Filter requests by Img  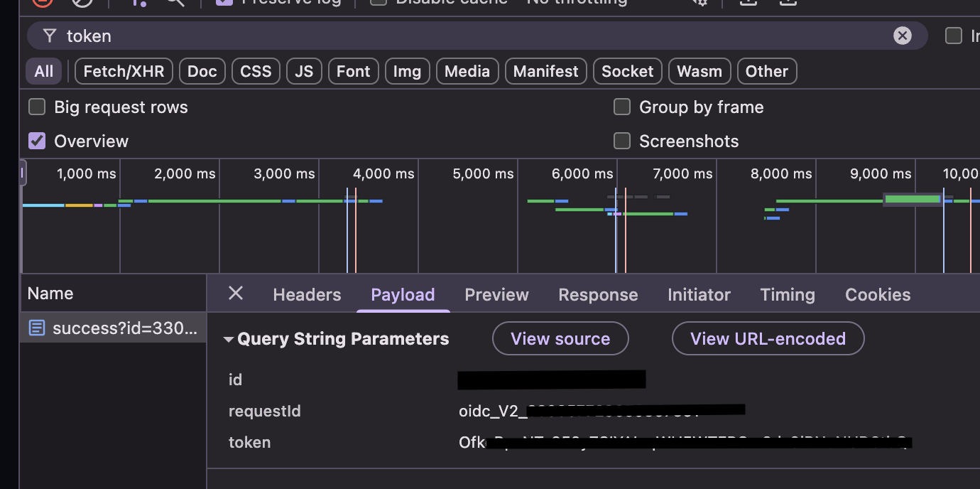(x=407, y=71)
